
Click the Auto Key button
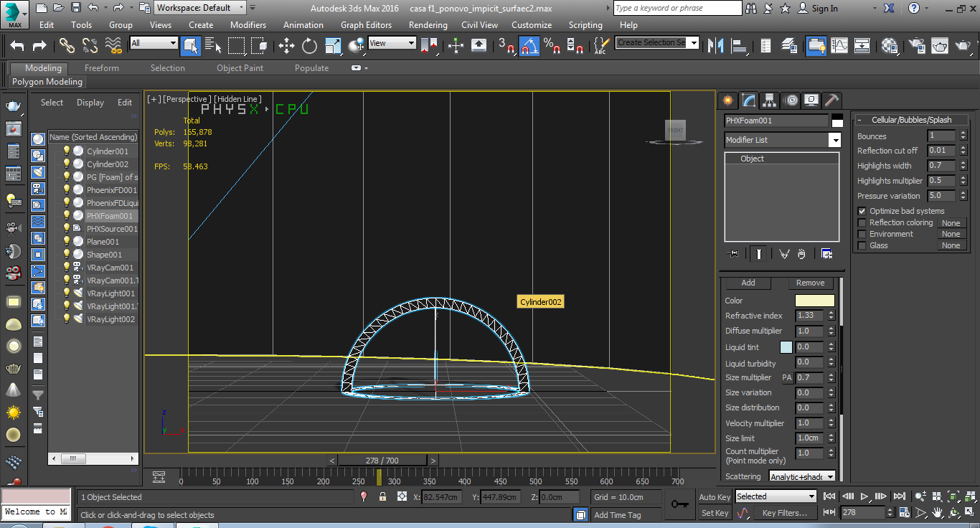(715, 496)
